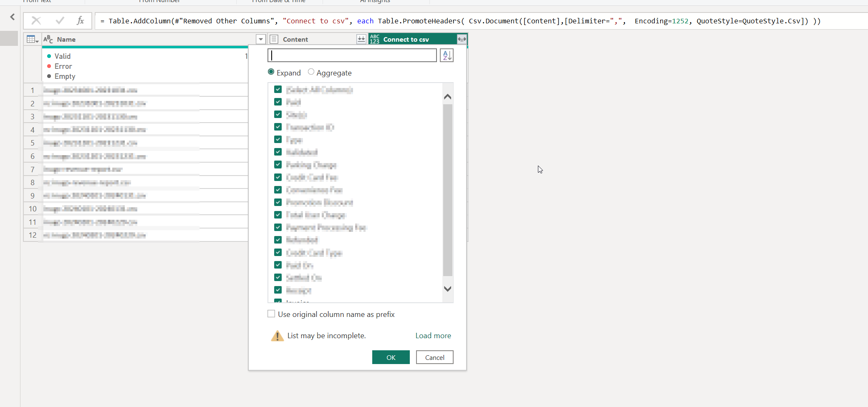Click the Load more link
The width and height of the screenshot is (868, 407).
coord(433,336)
